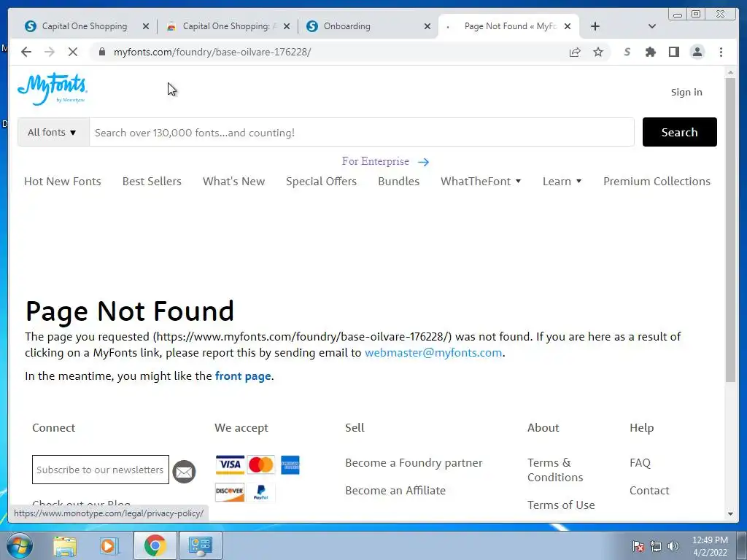Click the American Express icon
Image resolution: width=747 pixels, height=560 pixels.
pyautogui.click(x=290, y=464)
